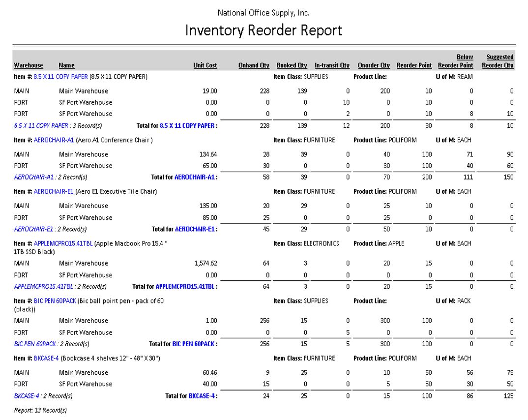Click the link in 'Total for BKCASE-4'
Viewport: 528px width, 420px height.
(202, 396)
